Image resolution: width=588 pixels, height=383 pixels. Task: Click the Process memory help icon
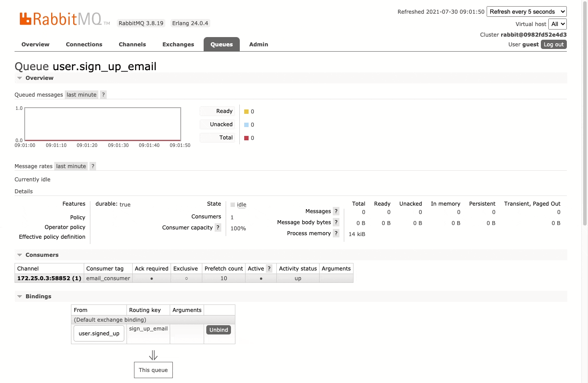[336, 233]
